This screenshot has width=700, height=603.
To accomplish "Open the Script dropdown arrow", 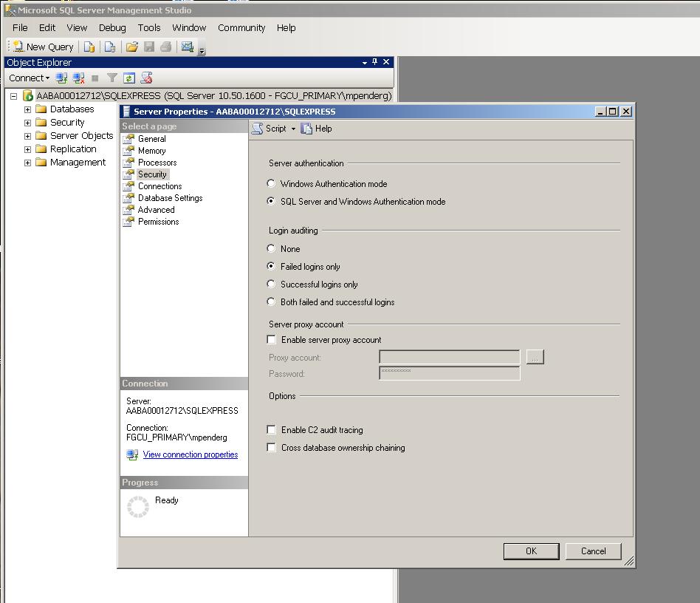I will (293, 129).
